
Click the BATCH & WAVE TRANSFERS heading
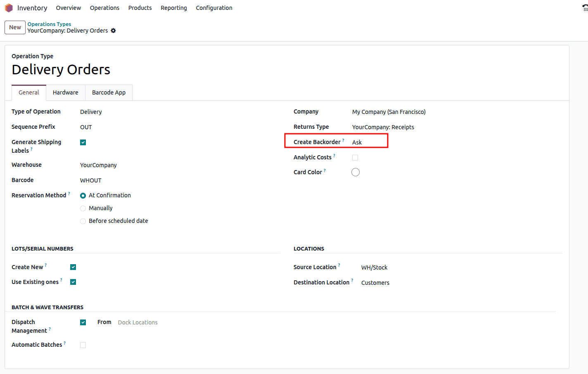pos(47,307)
